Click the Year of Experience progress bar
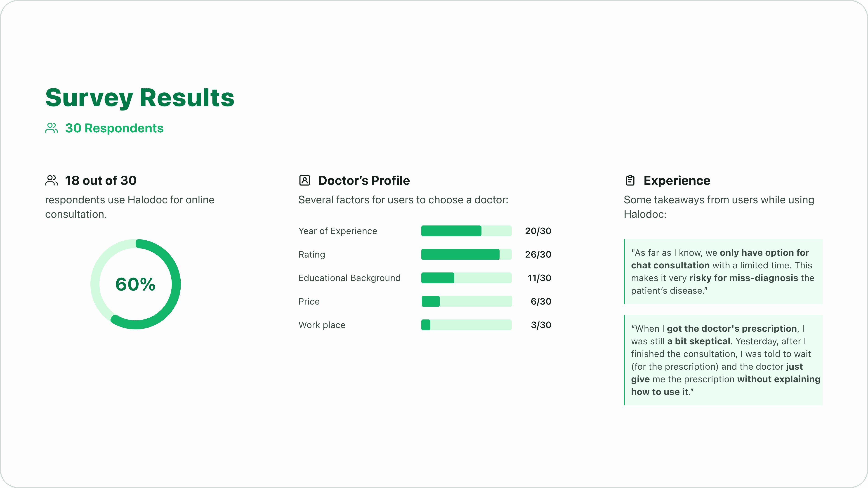The height and width of the screenshot is (488, 868). coord(466,231)
